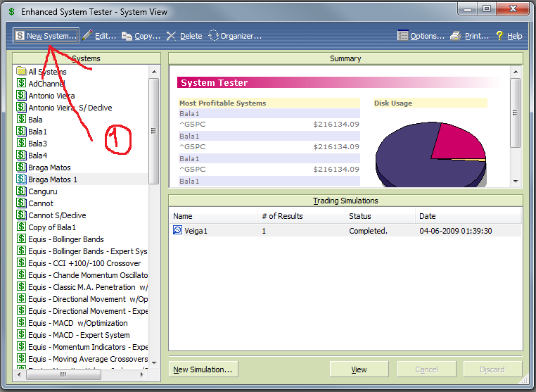Click the highlighted Braga Matos 1 icon
The width and height of the screenshot is (536, 392).
(21, 179)
